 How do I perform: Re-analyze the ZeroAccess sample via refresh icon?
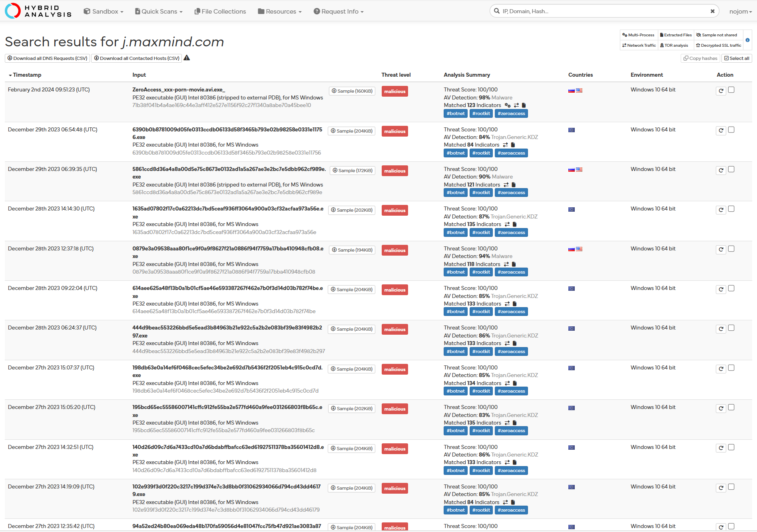click(721, 91)
